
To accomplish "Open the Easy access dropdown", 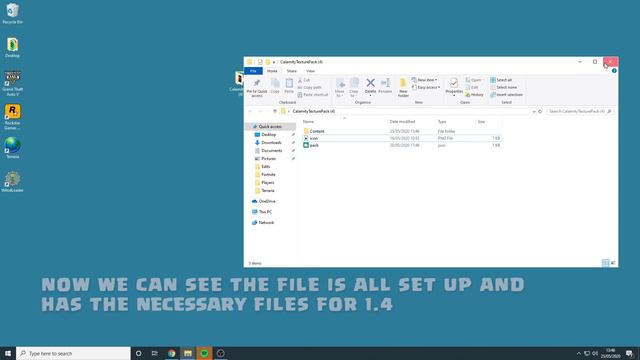I will [426, 87].
